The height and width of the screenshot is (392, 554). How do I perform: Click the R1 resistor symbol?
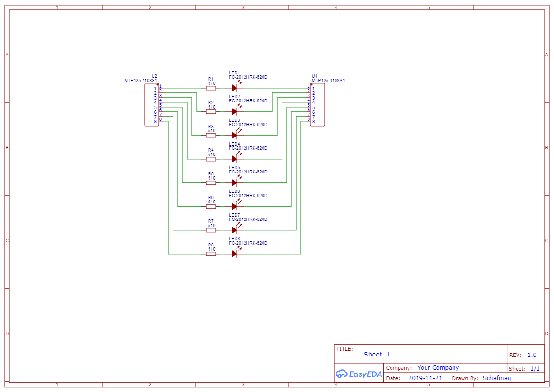pos(211,88)
